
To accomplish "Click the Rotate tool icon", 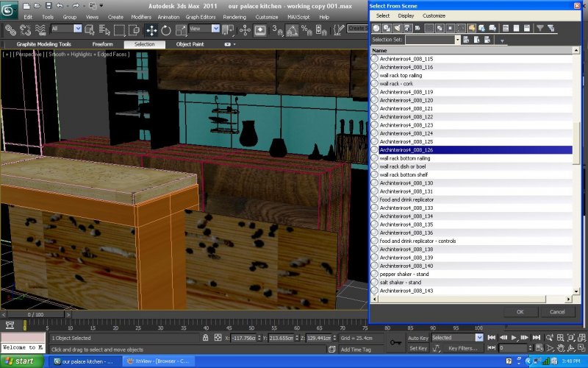I will [x=165, y=29].
